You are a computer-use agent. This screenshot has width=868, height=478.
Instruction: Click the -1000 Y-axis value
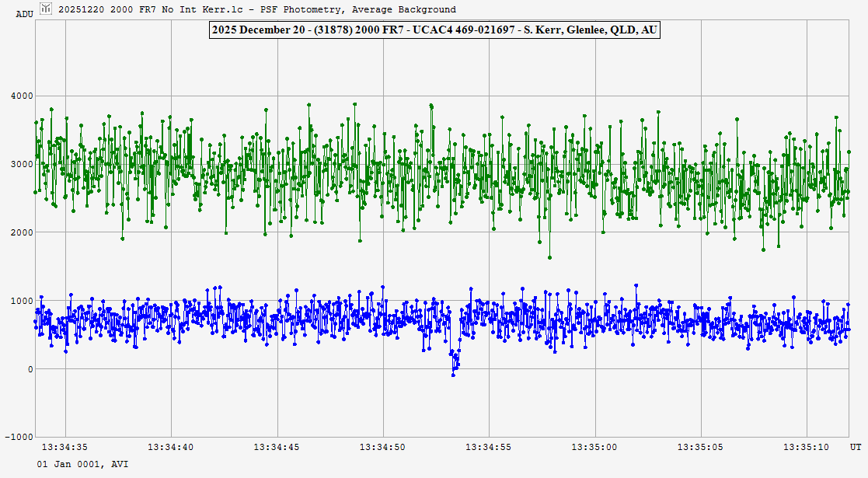point(19,437)
